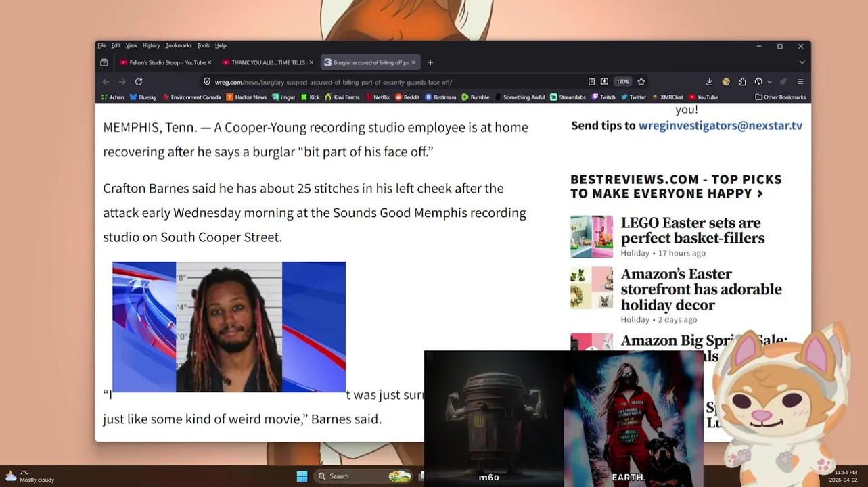868x487 pixels.
Task: Expand the small arrow beside extension icon
Action: (769, 82)
